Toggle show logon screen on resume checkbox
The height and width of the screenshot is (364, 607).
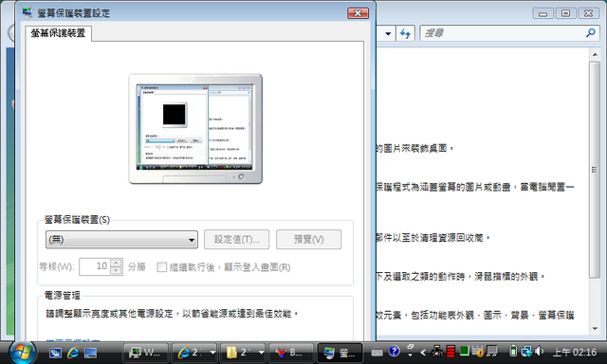point(162,267)
